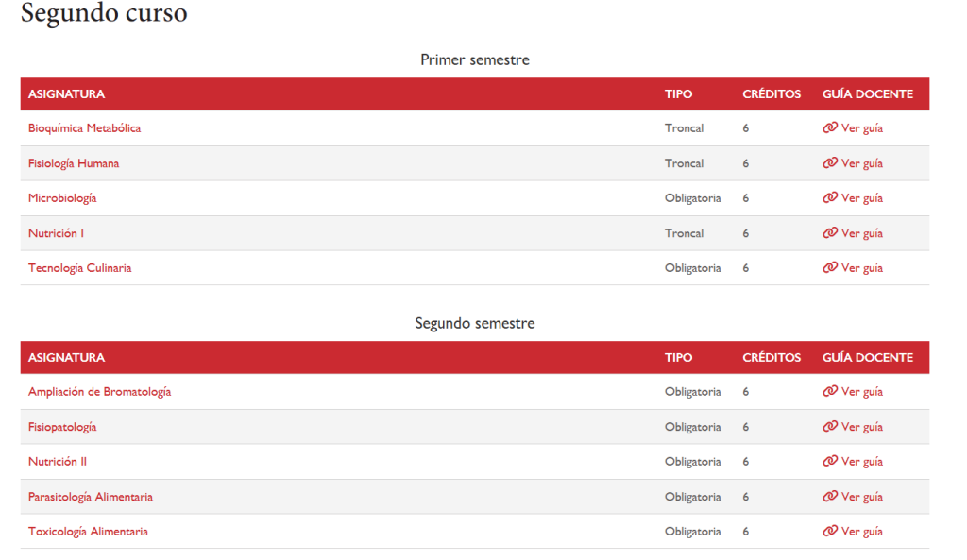Viewport: 967px width, 560px height.
Task: Click the link icon beside Microbiología guide
Action: [x=830, y=197]
